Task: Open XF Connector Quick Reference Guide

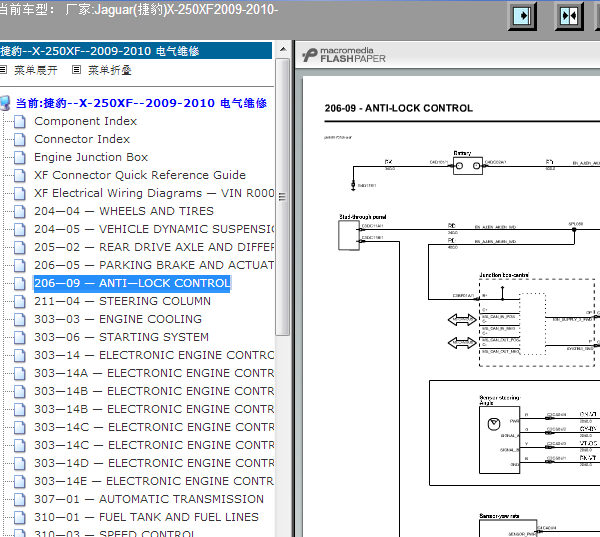Action: tap(140, 175)
